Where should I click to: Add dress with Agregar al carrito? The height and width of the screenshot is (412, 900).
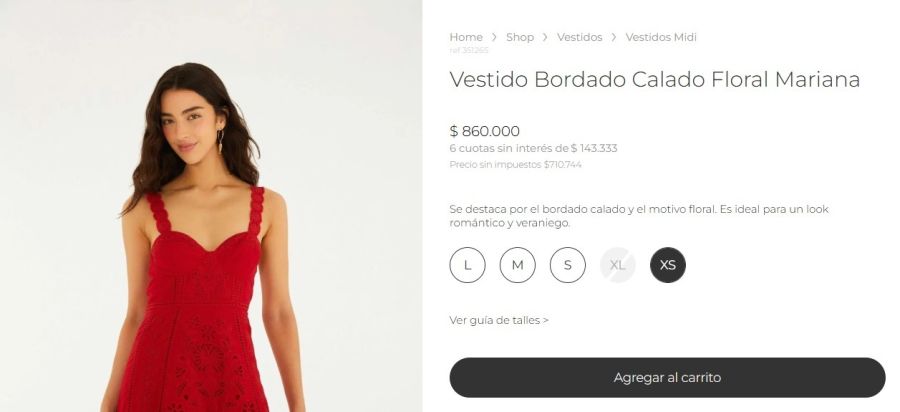[x=667, y=378]
